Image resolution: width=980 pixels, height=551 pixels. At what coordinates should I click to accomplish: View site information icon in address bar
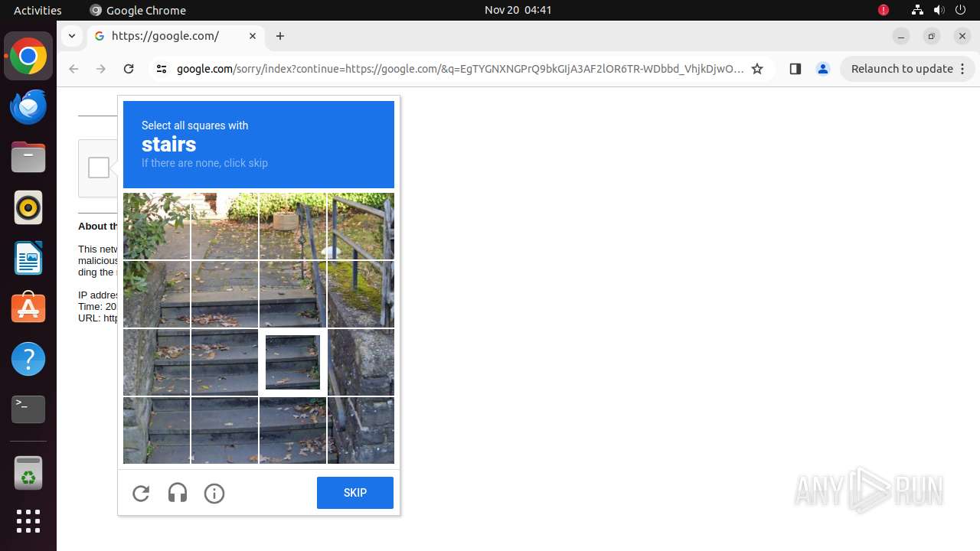161,69
